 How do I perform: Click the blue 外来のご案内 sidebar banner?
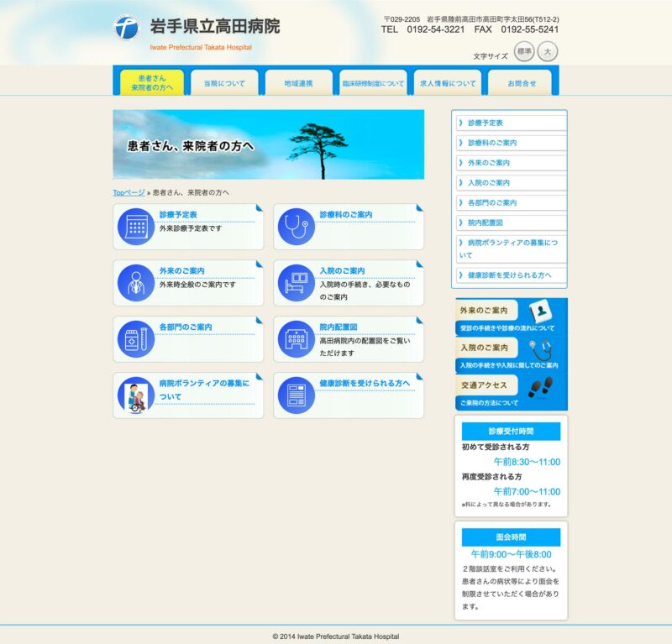511,317
